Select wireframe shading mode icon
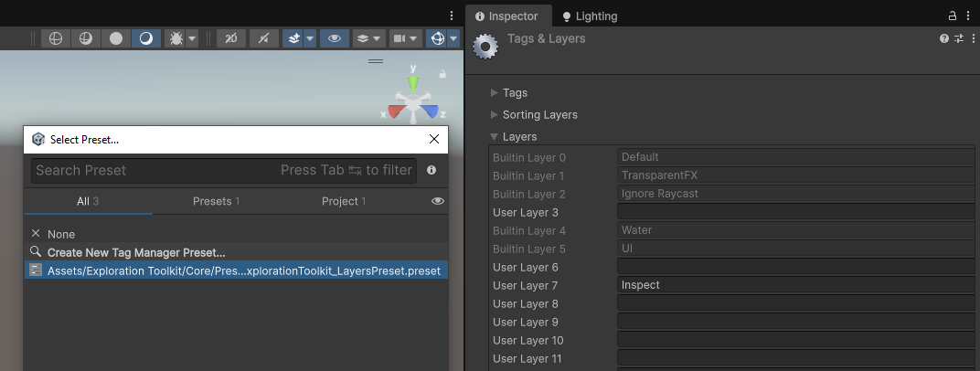 coord(56,38)
